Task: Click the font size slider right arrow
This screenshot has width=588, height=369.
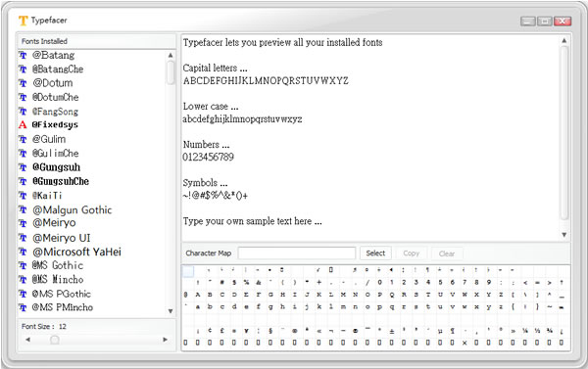Action: pos(165,340)
